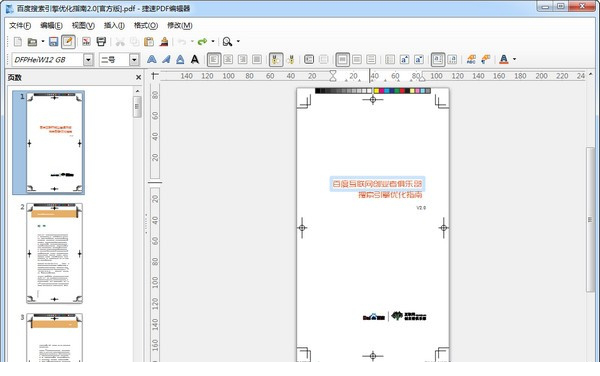Image resolution: width=600 pixels, height=376 pixels.
Task: Toggle Bold text formatting (first blue A)
Action: point(152,59)
